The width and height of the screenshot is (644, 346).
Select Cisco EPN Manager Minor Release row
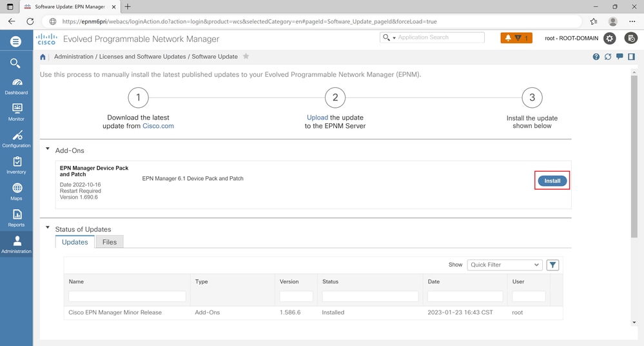(313, 312)
